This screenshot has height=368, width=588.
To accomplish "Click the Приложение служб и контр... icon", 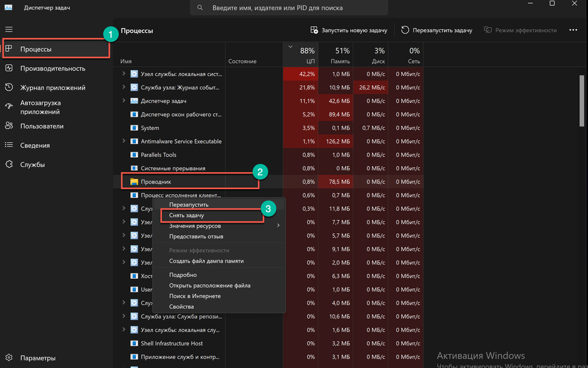I will (x=134, y=357).
